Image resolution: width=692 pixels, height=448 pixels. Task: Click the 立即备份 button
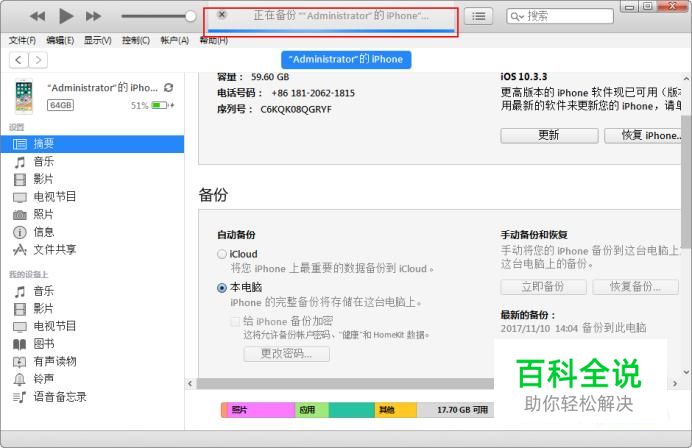coord(543,287)
